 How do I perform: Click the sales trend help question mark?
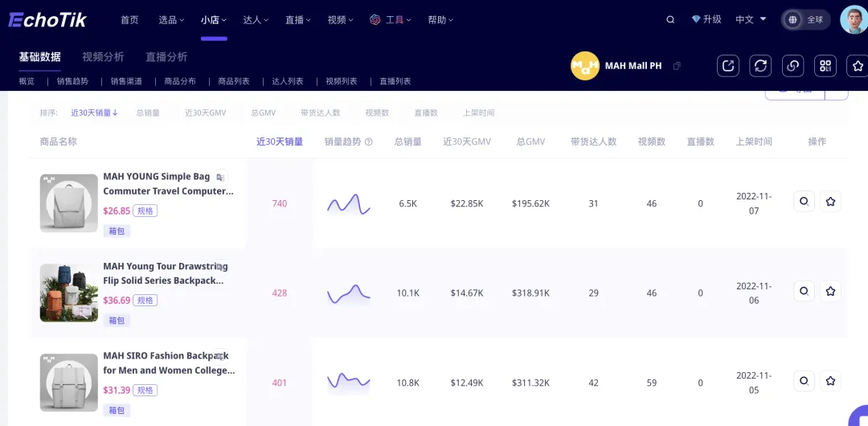[x=369, y=141]
